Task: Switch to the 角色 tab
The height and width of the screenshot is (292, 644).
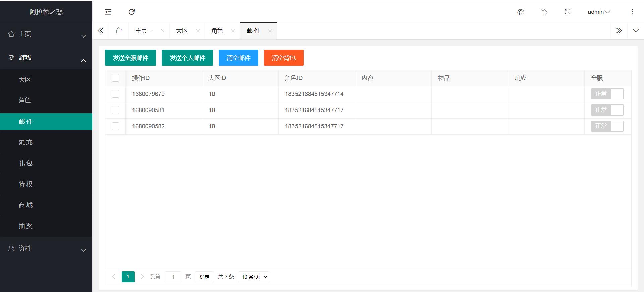Action: [x=217, y=31]
